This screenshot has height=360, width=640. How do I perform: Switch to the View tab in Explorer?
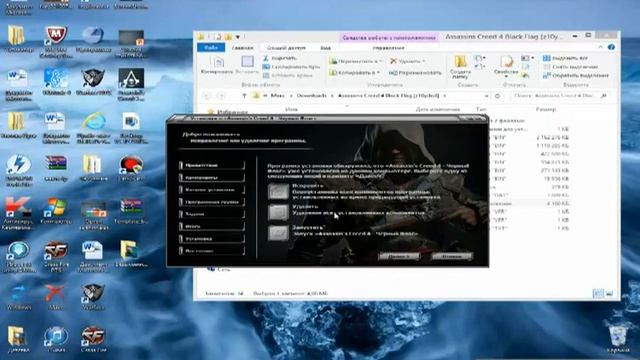click(x=325, y=48)
